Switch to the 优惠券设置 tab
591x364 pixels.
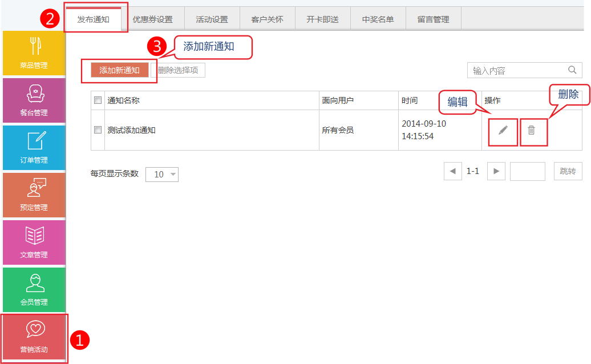[x=152, y=19]
